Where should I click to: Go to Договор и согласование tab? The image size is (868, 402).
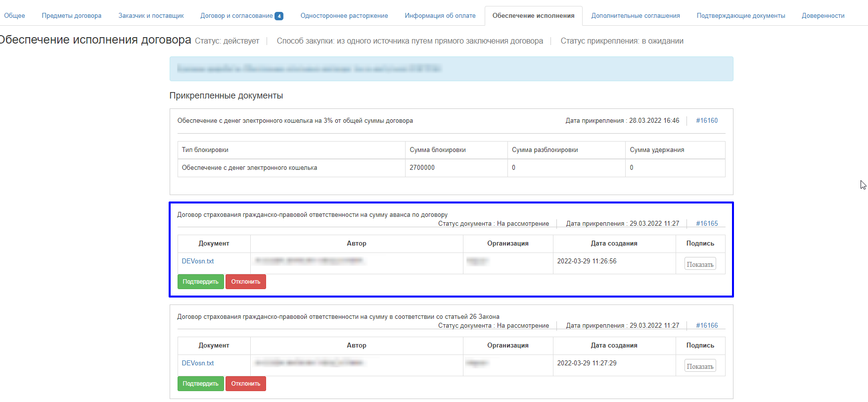coord(236,16)
